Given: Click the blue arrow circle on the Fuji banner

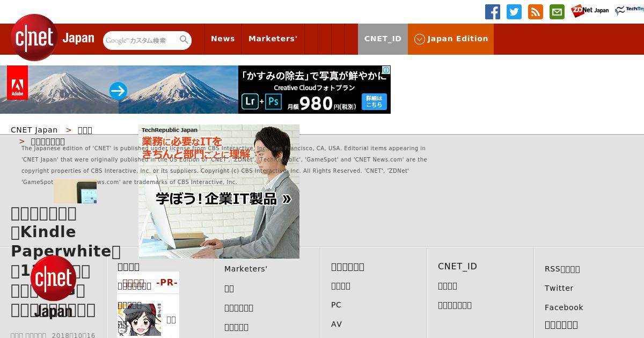Looking at the screenshot, I should 118,91.
